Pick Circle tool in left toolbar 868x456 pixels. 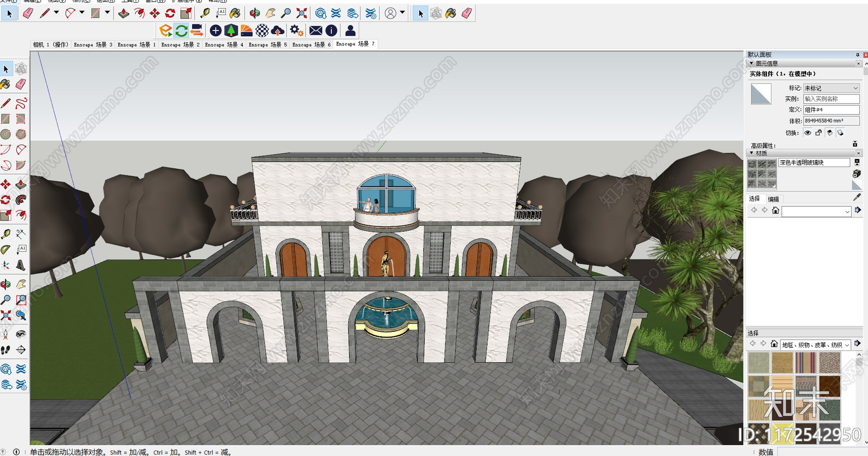tap(5, 134)
